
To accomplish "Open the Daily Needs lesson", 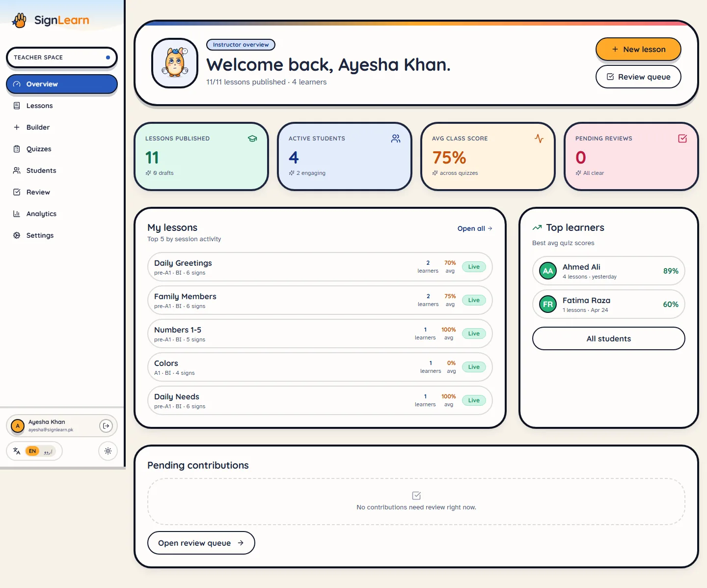I will (320, 400).
